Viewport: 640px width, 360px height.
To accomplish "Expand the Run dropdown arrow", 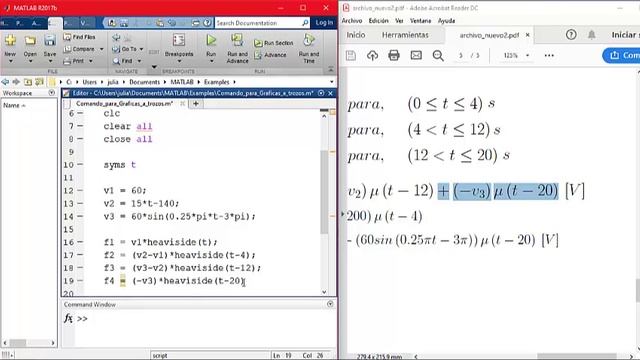I will pyautogui.click(x=211, y=62).
